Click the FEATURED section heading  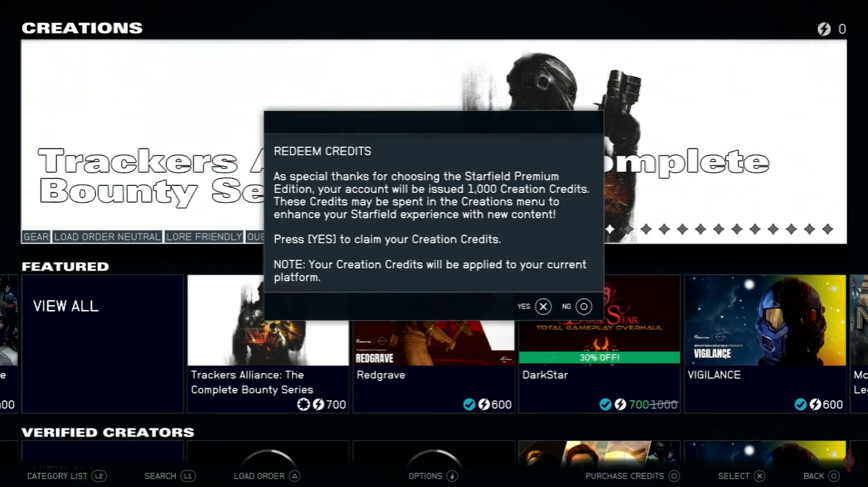click(65, 266)
